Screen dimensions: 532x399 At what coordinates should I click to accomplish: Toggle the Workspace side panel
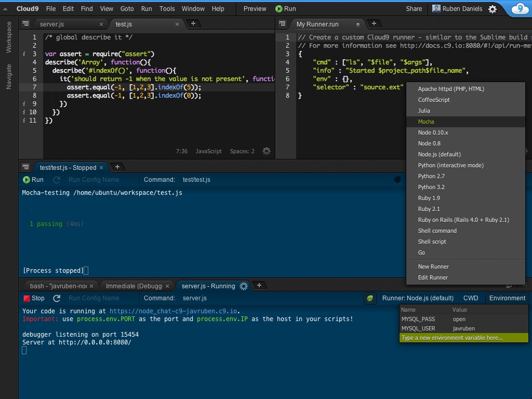click(8, 37)
